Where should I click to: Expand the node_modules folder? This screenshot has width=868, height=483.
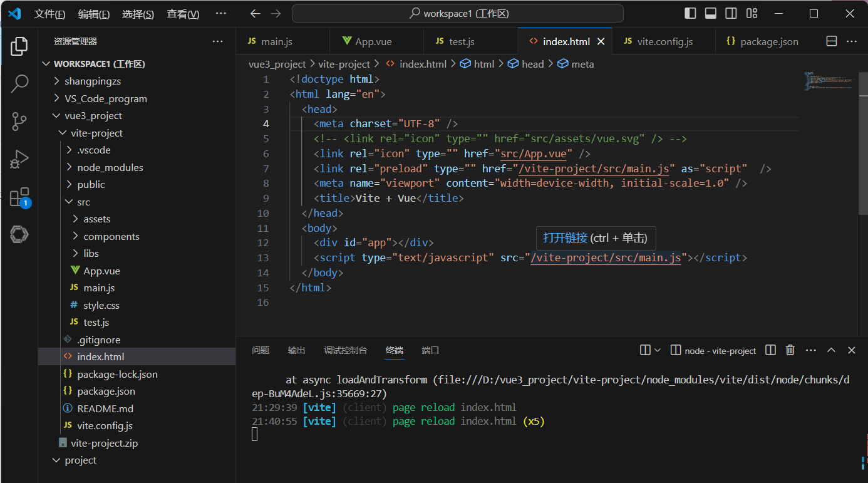[x=137, y=167]
